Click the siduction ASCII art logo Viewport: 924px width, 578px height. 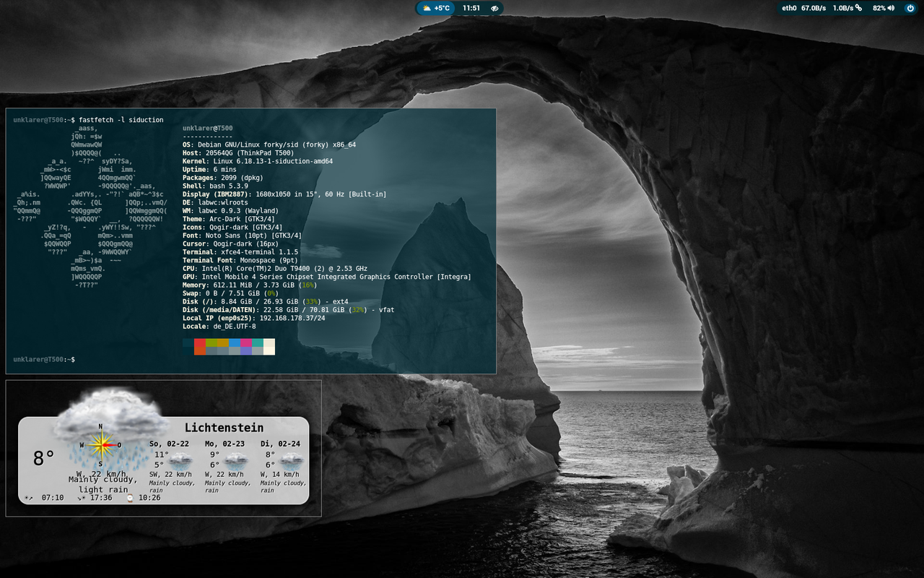pyautogui.click(x=90, y=207)
